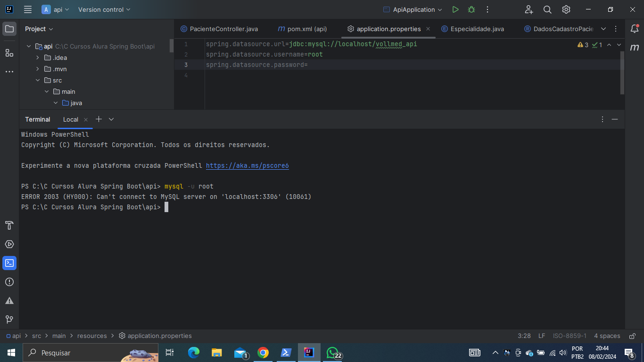Switch to Especialidade.java tab

[472, 29]
